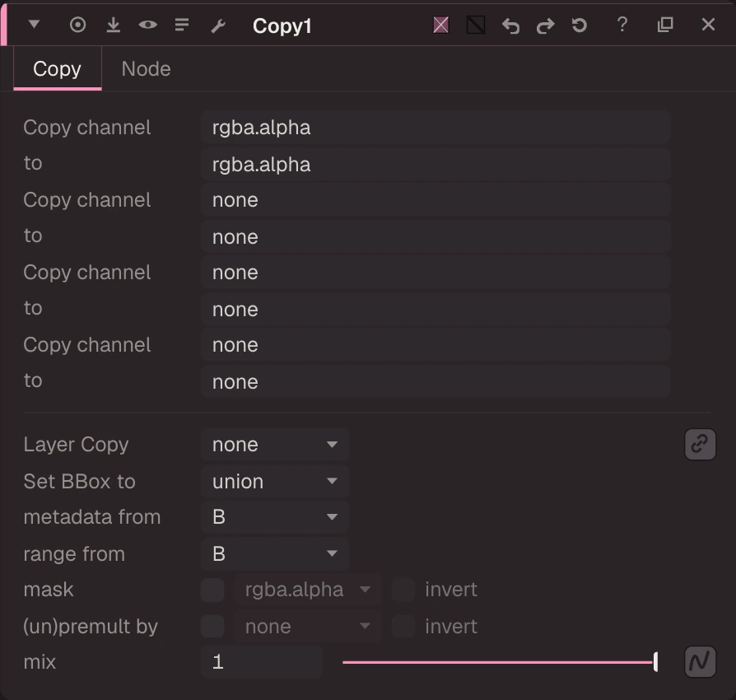Close the Copy1 properties panel
This screenshot has height=700, width=736.
point(708,25)
